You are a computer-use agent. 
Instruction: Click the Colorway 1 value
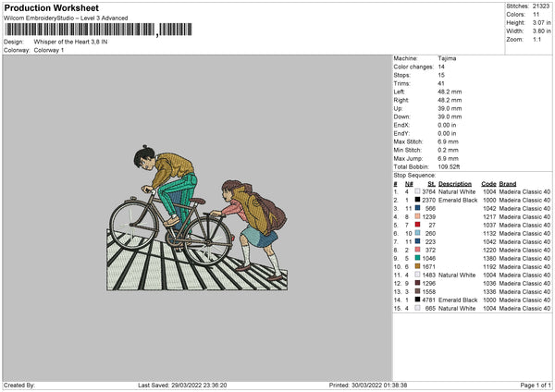click(49, 50)
